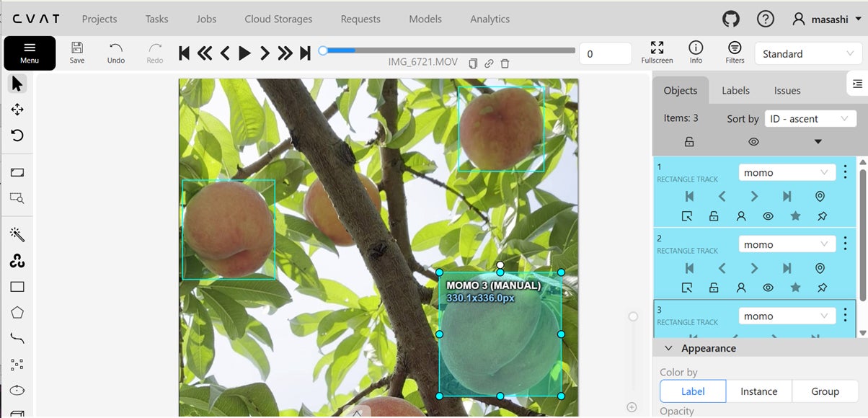Open label dropdown for object 1
This screenshot has width=868, height=418.
click(787, 173)
